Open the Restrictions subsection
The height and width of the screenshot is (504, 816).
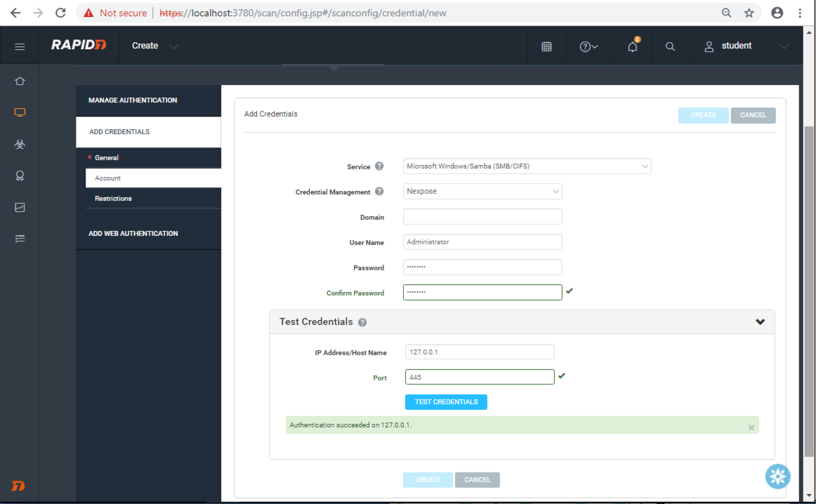click(154, 198)
